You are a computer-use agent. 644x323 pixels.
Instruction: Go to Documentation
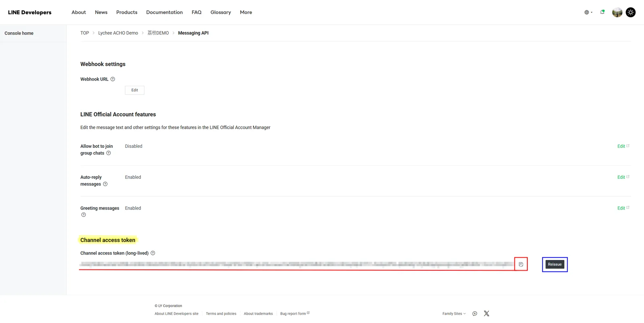164,12
